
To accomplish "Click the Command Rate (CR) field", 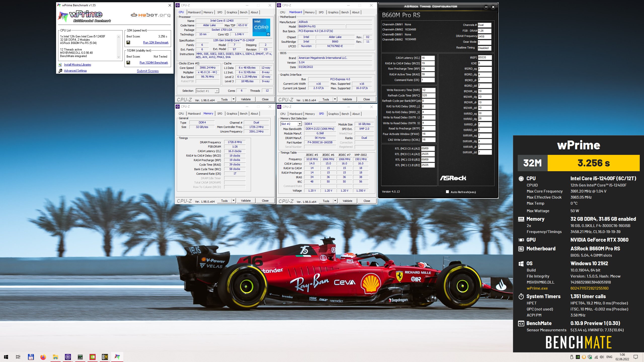I will tap(428, 80).
